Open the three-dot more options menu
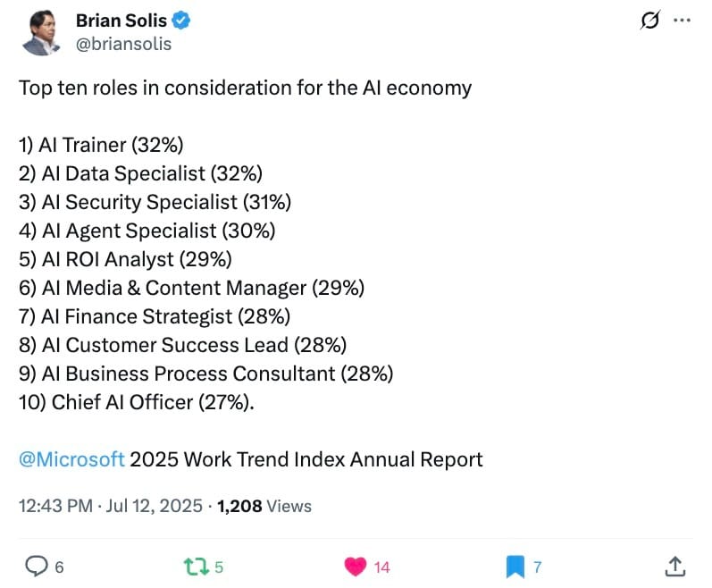 (x=682, y=20)
